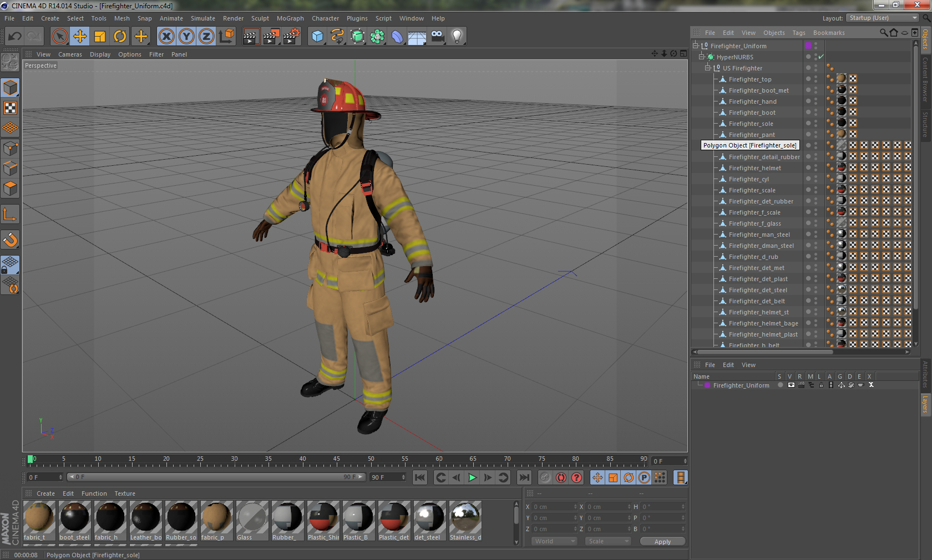932x560 pixels.
Task: Toggle X axis lock
Action: pyautogui.click(x=166, y=37)
